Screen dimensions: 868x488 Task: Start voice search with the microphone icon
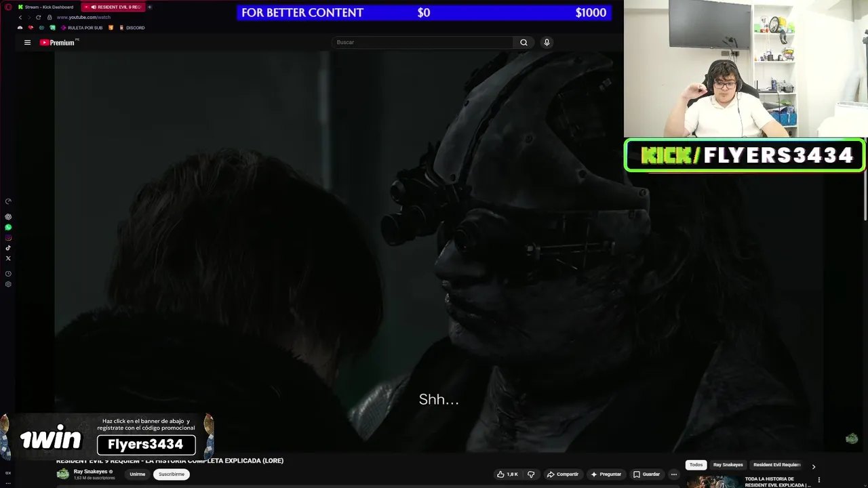point(547,42)
